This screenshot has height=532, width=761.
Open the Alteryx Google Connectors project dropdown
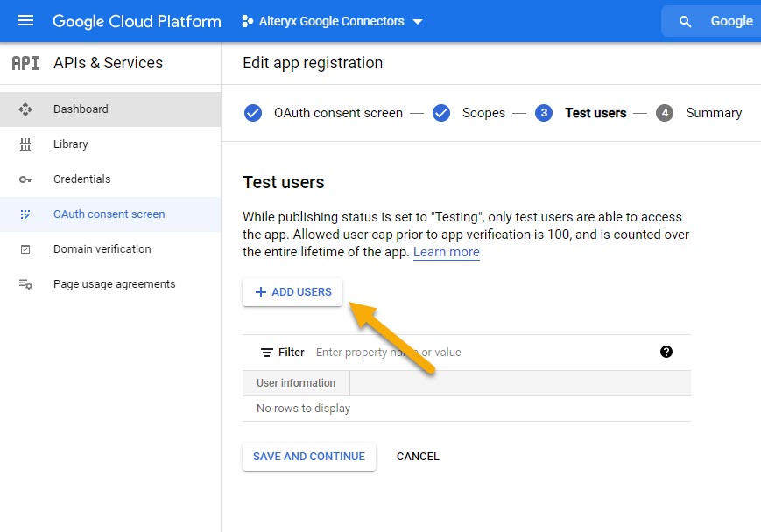tap(331, 21)
